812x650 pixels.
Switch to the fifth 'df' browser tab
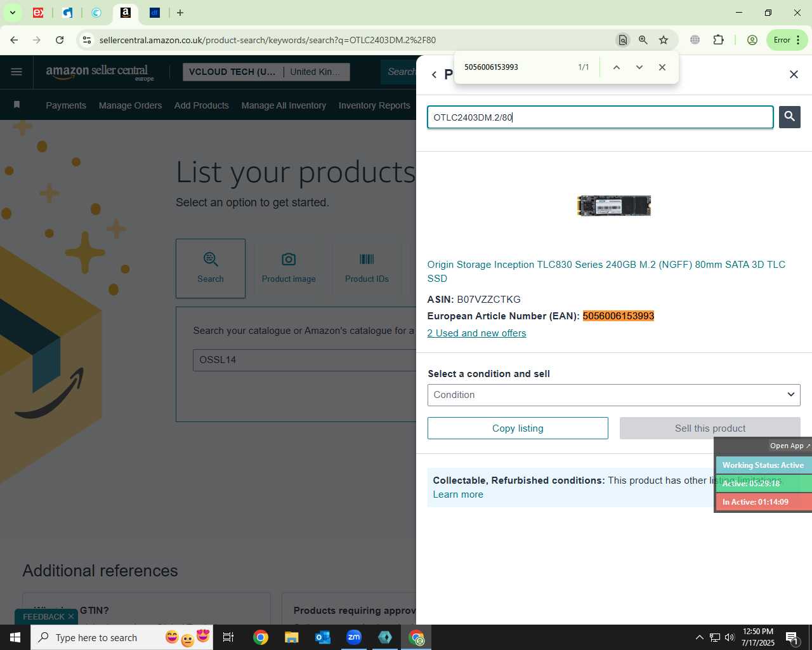tap(155, 13)
